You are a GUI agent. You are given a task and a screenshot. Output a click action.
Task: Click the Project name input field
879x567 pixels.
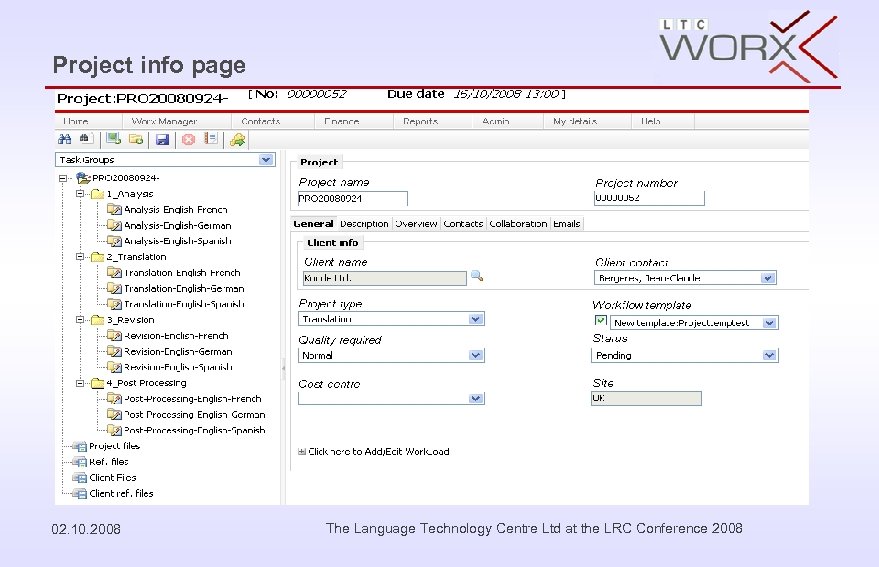[x=353, y=199]
